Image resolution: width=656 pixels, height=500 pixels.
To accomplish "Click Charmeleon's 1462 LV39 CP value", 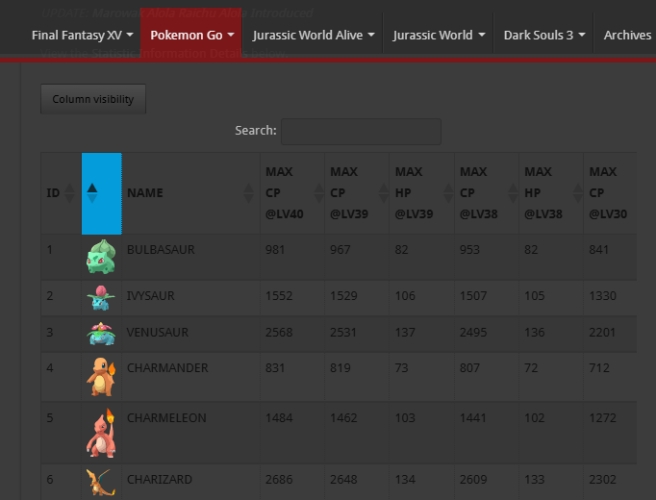I will click(343, 418).
